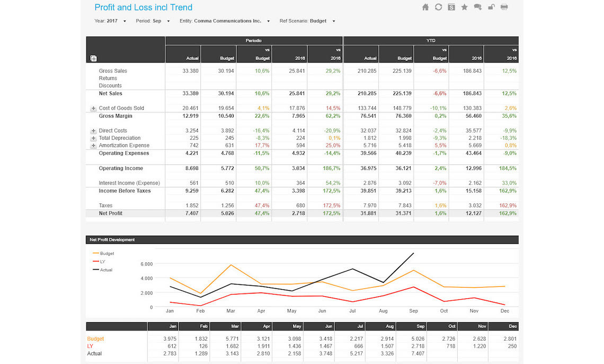
Task: Click the Net Profit Development chart header
Action: (302, 239)
